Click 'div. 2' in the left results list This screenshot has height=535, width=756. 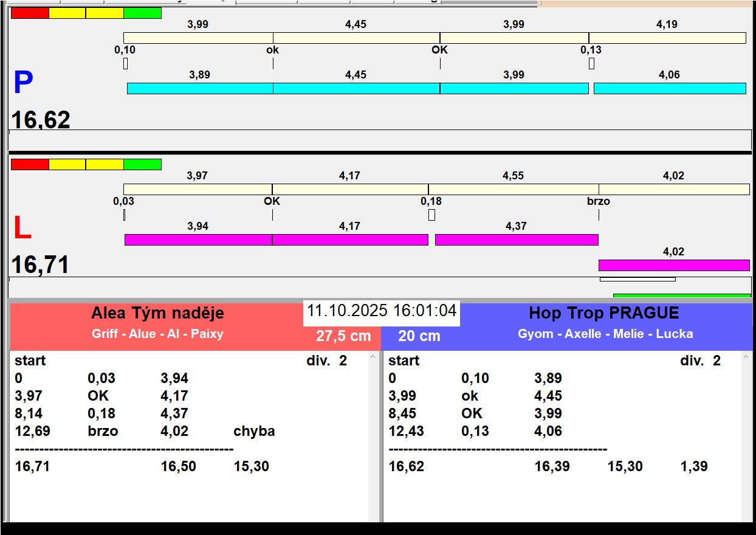pos(326,361)
